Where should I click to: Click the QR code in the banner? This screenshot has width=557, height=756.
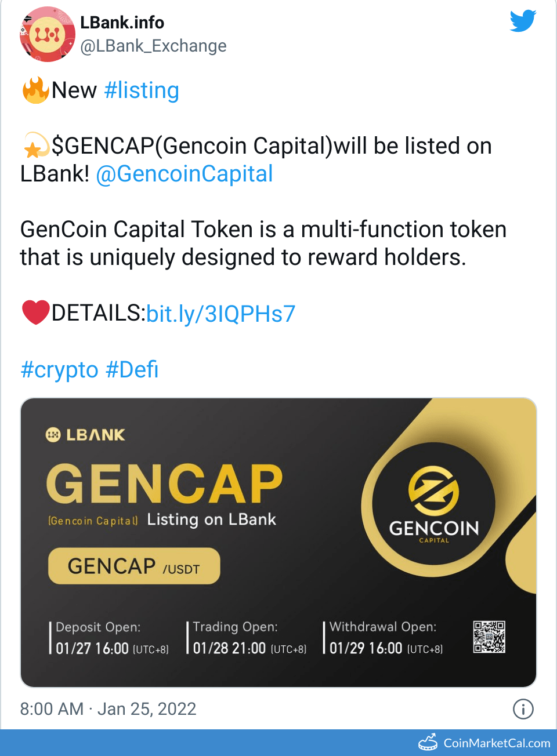[x=489, y=637]
